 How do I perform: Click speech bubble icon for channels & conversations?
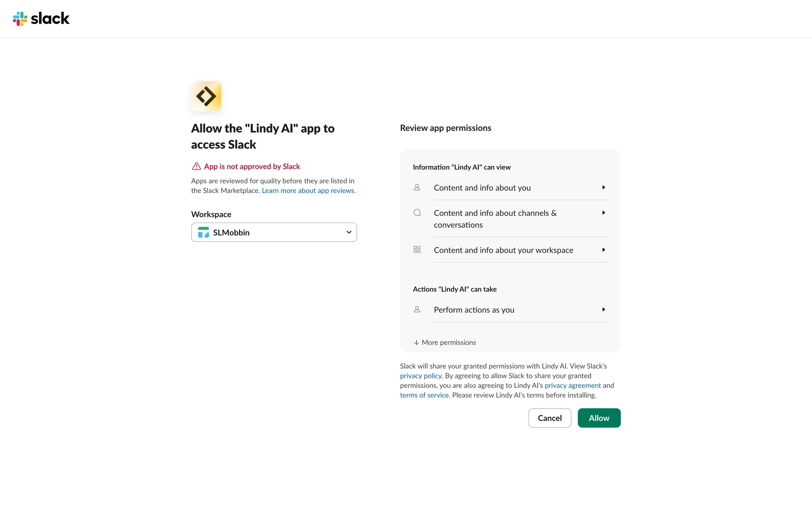point(417,213)
